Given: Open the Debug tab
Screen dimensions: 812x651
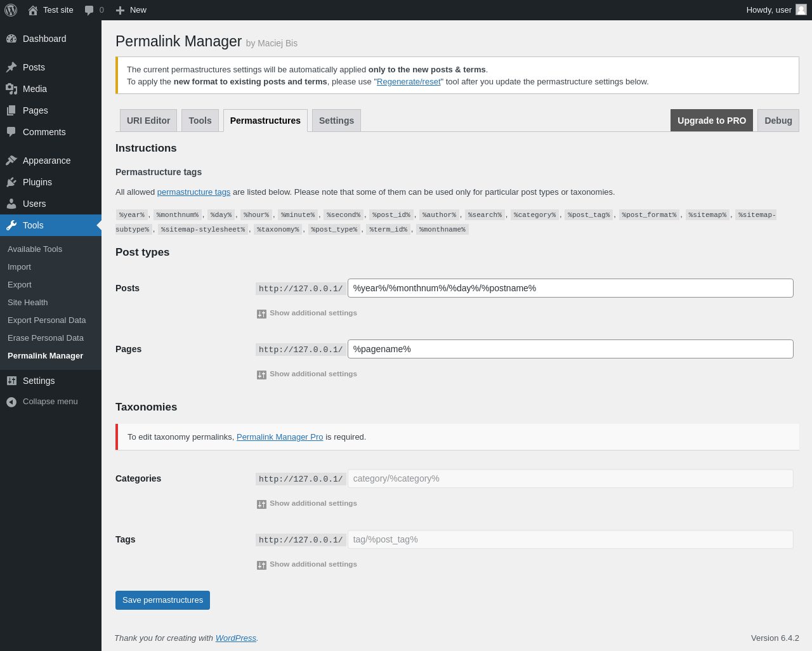Looking at the screenshot, I should (x=778, y=121).
